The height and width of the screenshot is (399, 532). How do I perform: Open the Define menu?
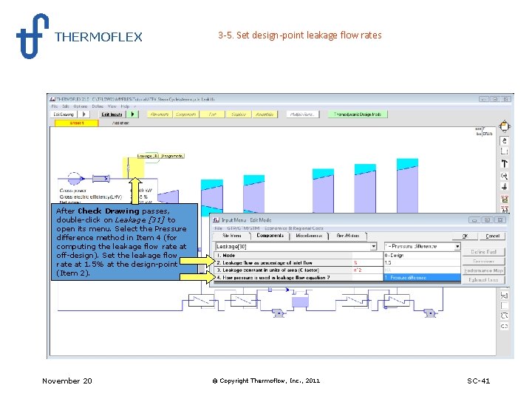click(98, 106)
